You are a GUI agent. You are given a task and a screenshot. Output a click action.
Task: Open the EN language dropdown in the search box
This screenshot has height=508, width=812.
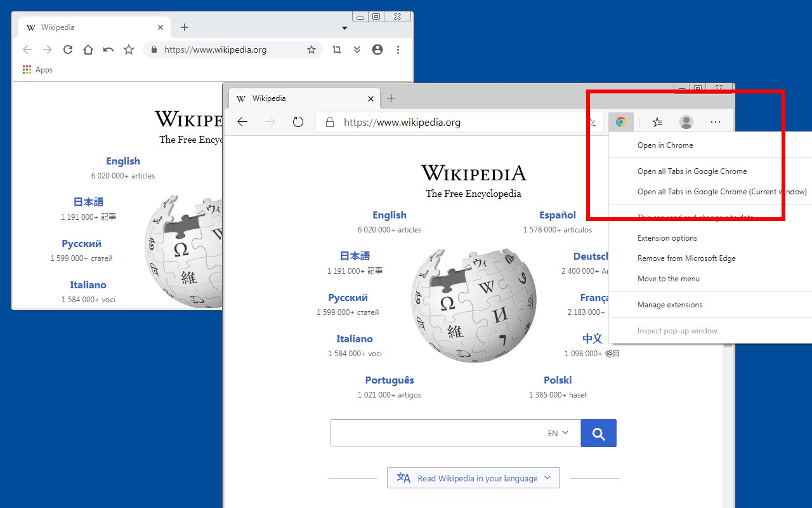click(558, 433)
